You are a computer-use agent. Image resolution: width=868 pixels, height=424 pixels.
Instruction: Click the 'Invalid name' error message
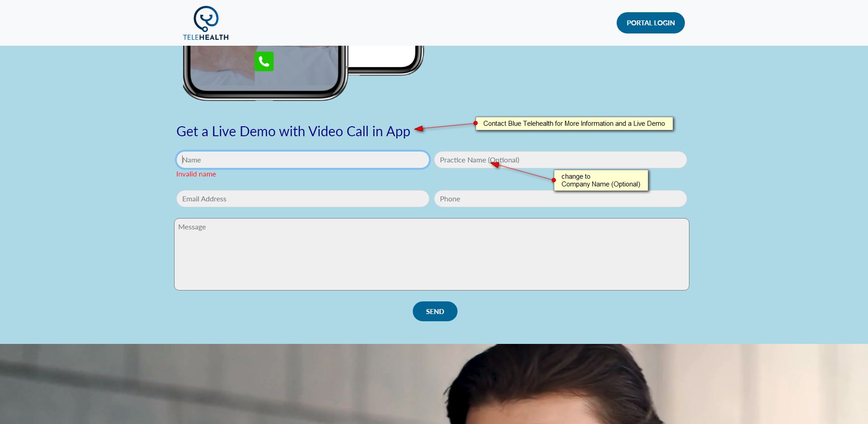click(196, 174)
